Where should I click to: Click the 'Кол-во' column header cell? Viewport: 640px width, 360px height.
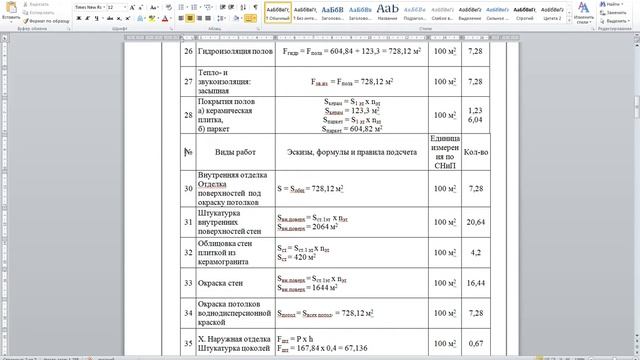pyautogui.click(x=476, y=152)
